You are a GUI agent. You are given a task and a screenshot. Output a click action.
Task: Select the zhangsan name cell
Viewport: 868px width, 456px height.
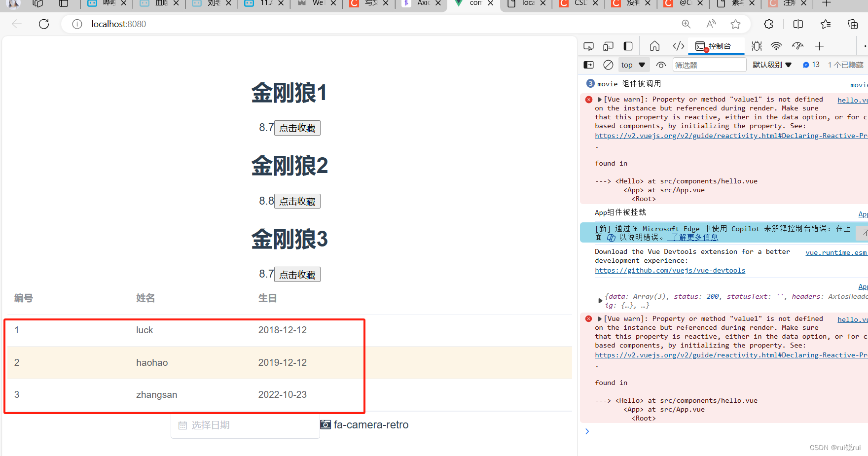157,394
